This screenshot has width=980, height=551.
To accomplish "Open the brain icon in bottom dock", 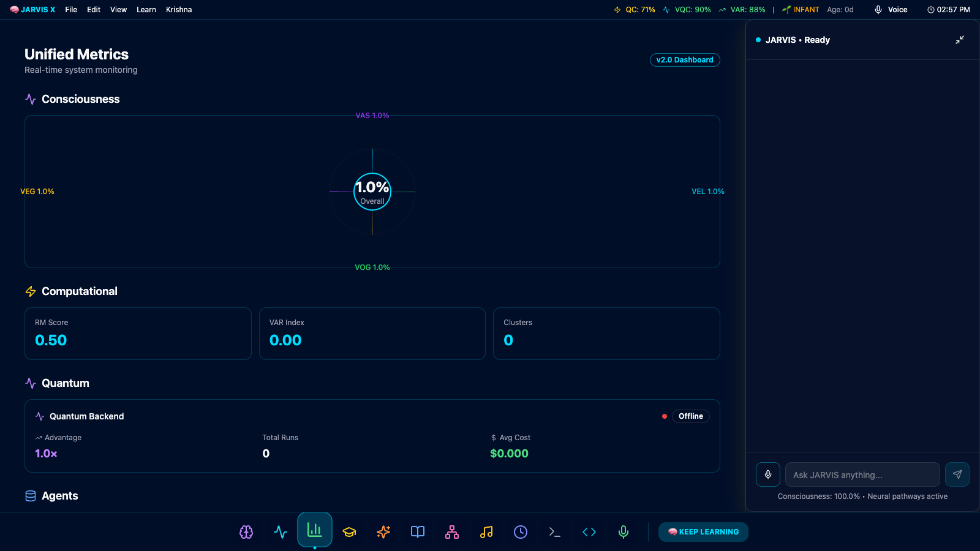I will point(246,532).
